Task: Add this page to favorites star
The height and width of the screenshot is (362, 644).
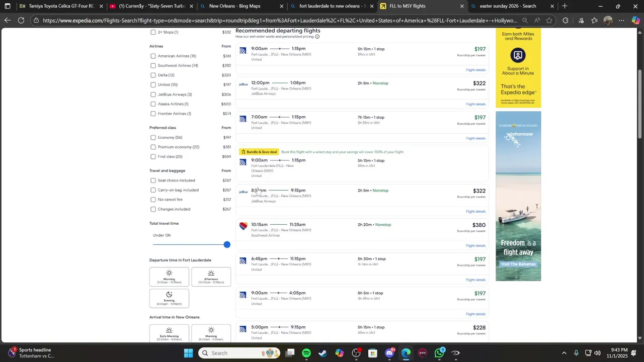Action: click(549, 21)
